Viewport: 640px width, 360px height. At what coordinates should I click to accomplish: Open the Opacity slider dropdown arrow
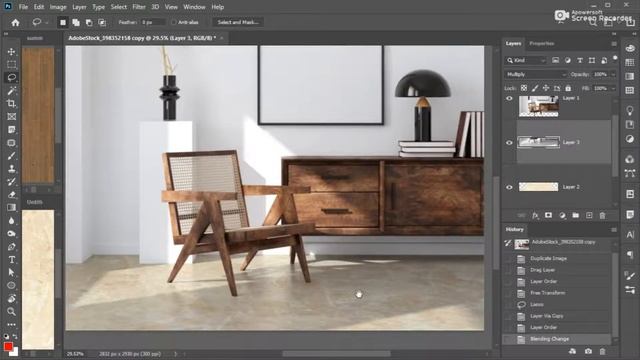coord(613,74)
